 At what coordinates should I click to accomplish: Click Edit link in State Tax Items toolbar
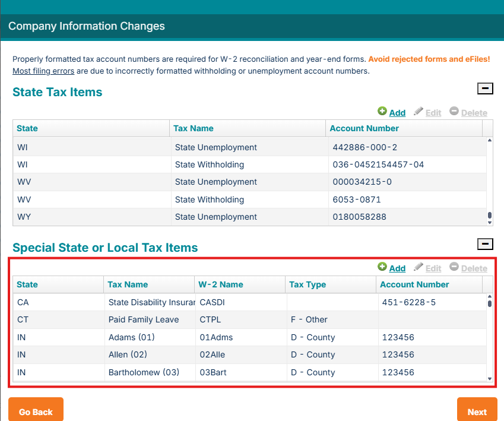tap(433, 113)
